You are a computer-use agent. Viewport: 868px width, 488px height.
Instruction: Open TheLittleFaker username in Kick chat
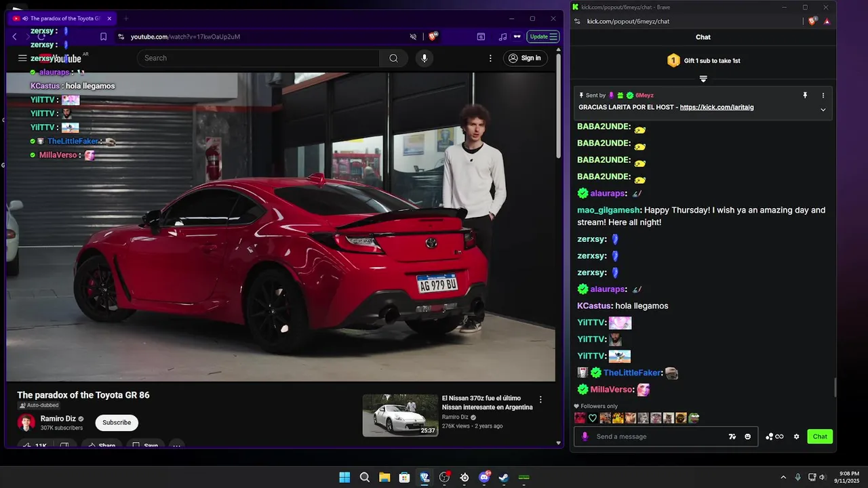632,373
